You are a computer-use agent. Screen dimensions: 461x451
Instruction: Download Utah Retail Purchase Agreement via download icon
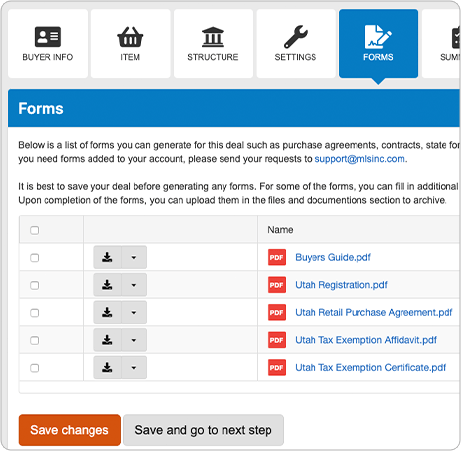tap(107, 313)
